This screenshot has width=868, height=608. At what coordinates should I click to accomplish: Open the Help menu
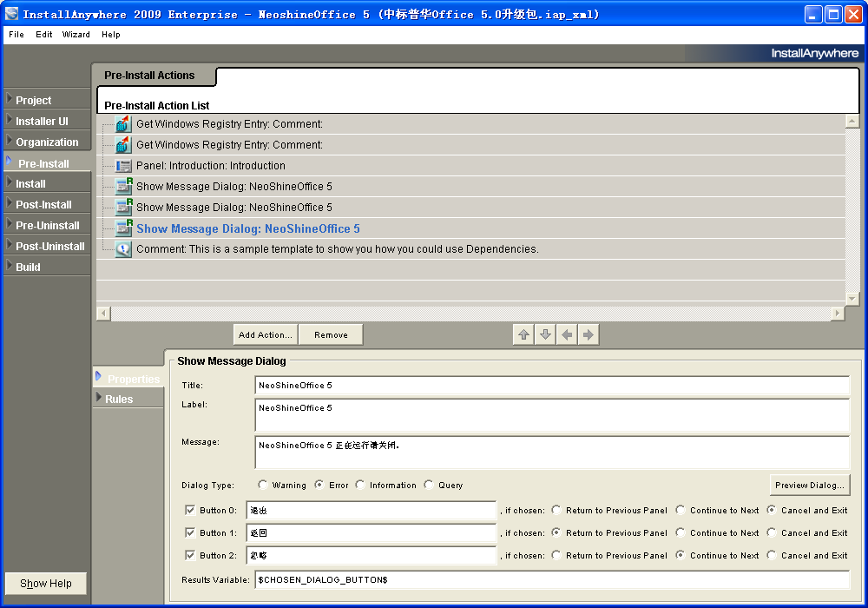111,35
